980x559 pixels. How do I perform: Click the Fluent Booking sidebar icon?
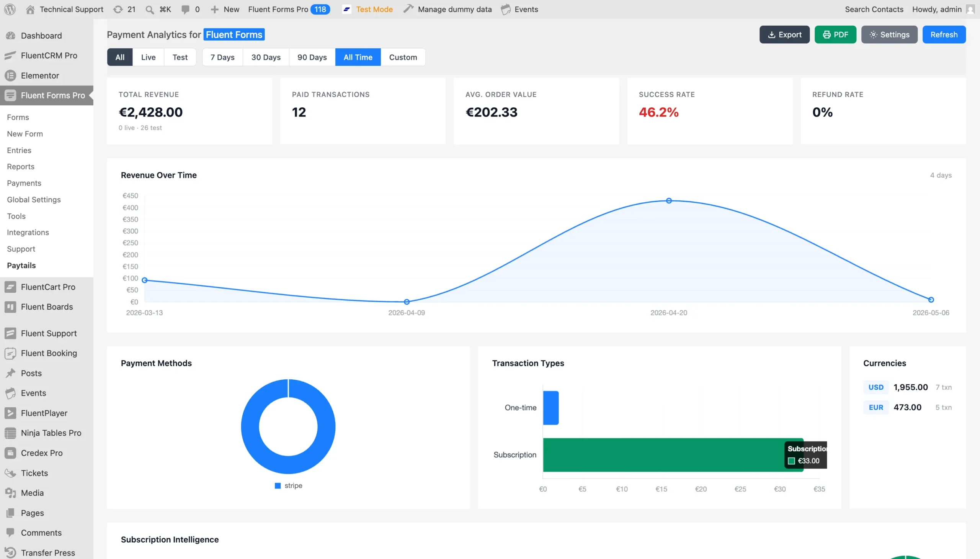click(x=10, y=353)
